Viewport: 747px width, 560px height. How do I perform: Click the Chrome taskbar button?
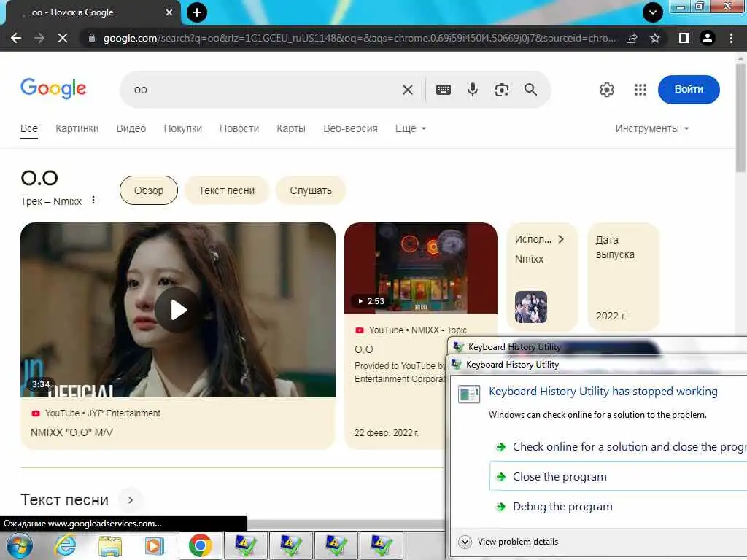[x=200, y=545]
